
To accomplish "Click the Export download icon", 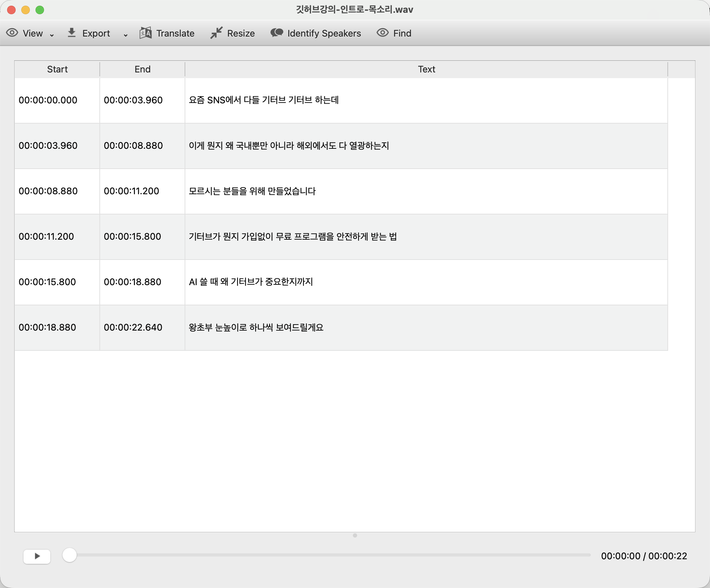I will click(x=72, y=33).
